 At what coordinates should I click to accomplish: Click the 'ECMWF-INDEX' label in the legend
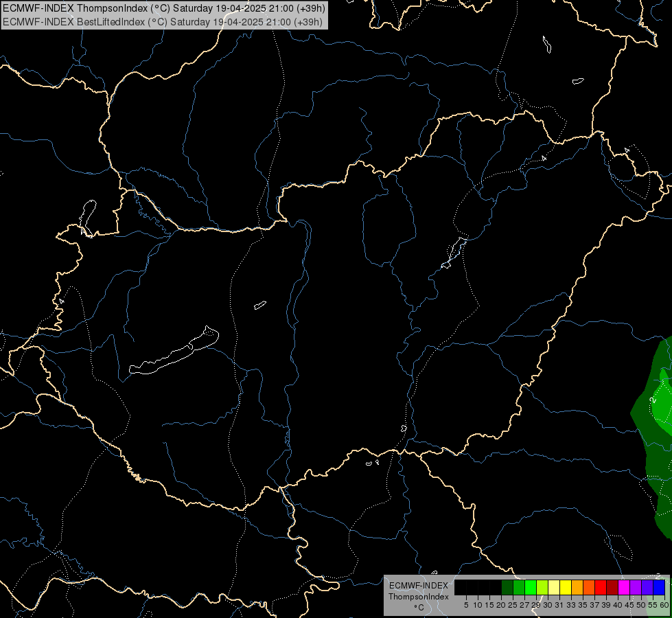[419, 586]
